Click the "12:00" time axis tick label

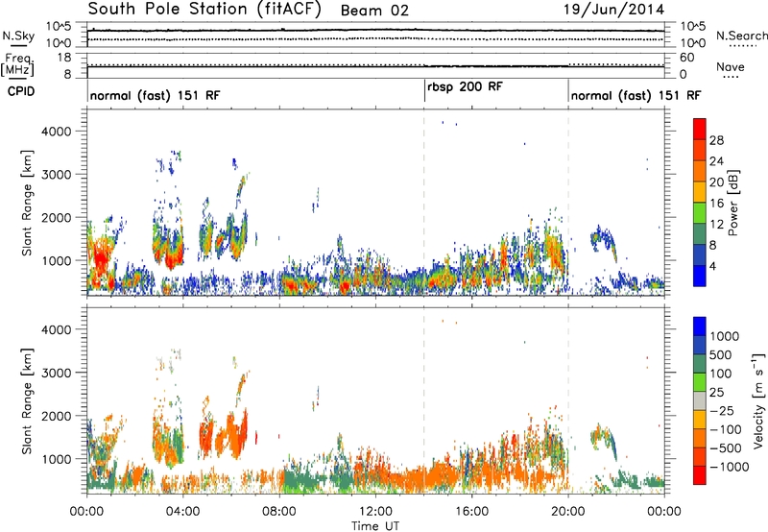coord(375,512)
